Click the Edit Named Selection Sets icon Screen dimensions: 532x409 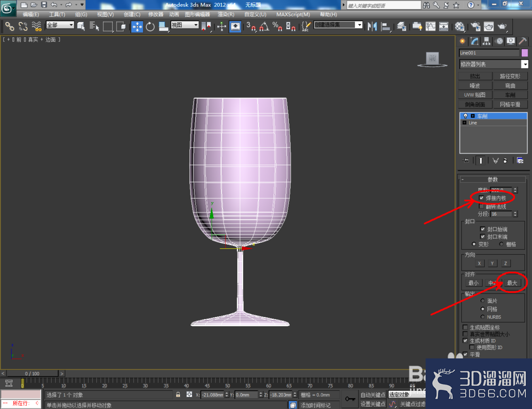pyautogui.click(x=306, y=27)
